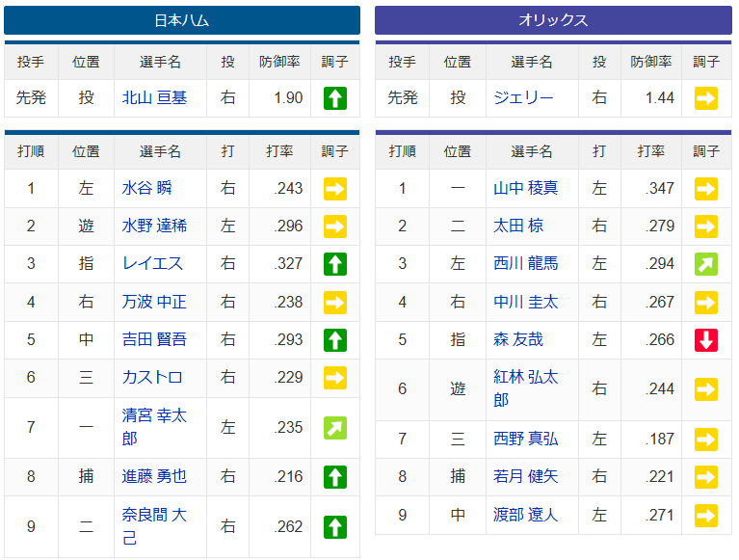Click the 1.90 ERA value

[x=288, y=97]
